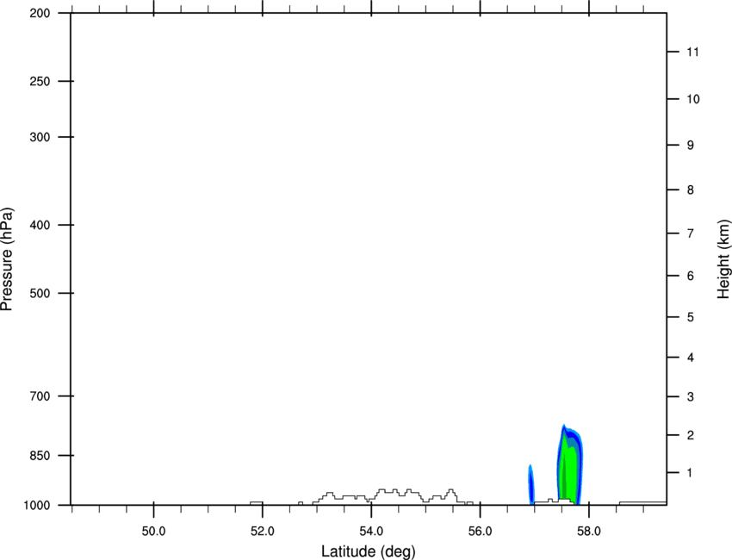The image size is (732, 560).
Task: Click the 400 pressure tick label
Action: coord(40,225)
